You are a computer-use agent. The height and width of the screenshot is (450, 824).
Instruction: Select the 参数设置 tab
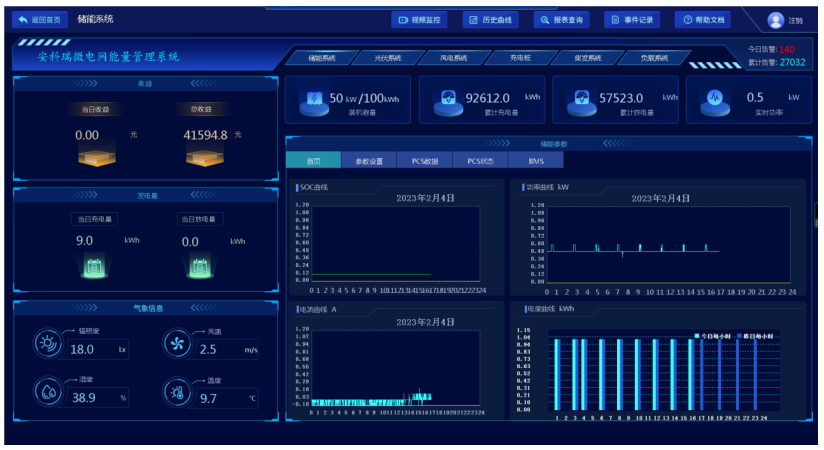point(369,160)
